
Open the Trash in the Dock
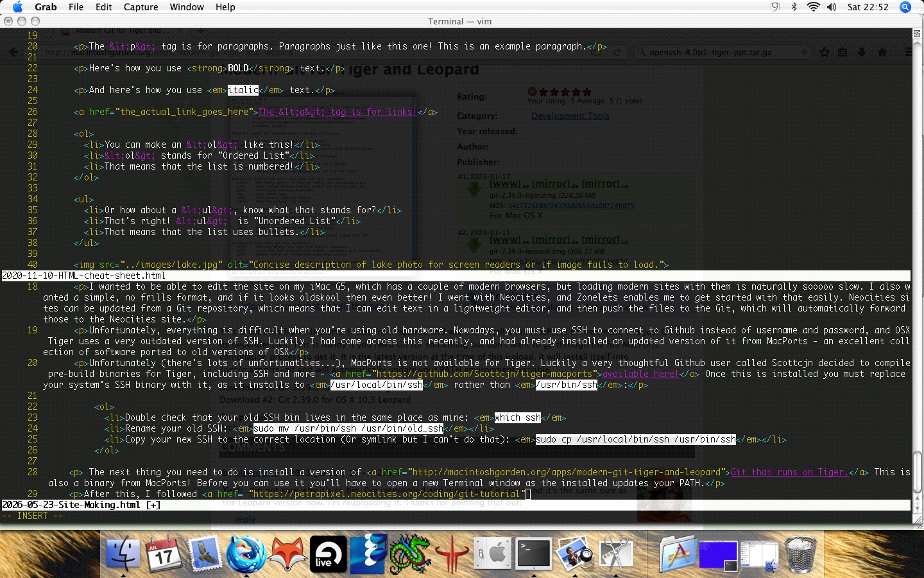(800, 554)
